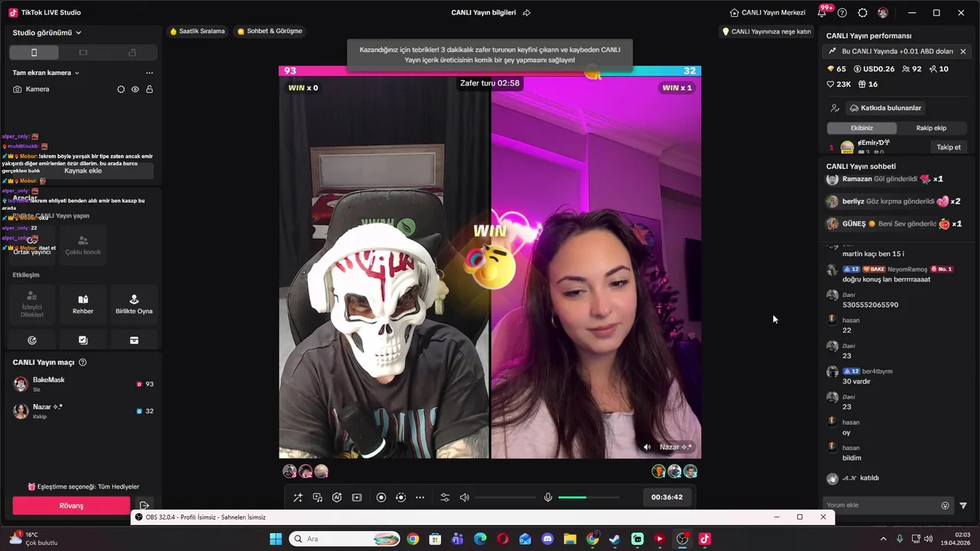The image size is (980, 551).
Task: Start recording with the record button
Action: pyautogui.click(x=381, y=497)
